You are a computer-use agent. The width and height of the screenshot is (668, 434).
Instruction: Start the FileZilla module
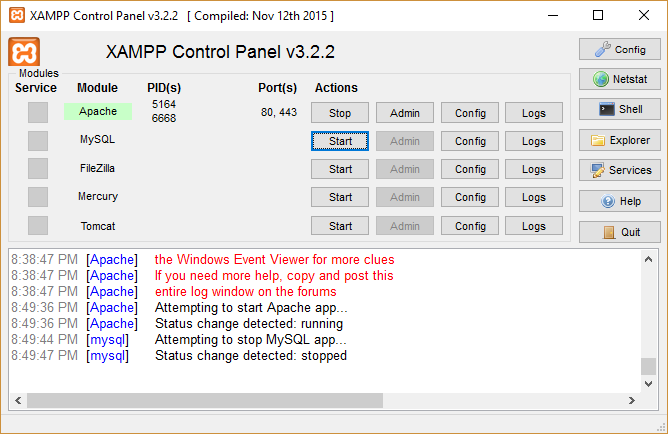[340, 169]
